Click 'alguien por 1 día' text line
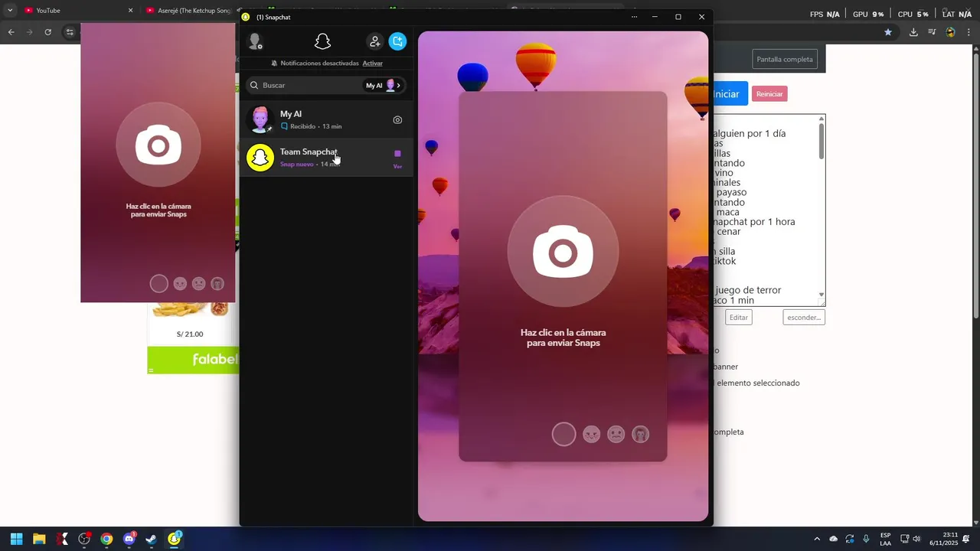Image resolution: width=980 pixels, height=551 pixels. pos(750,133)
